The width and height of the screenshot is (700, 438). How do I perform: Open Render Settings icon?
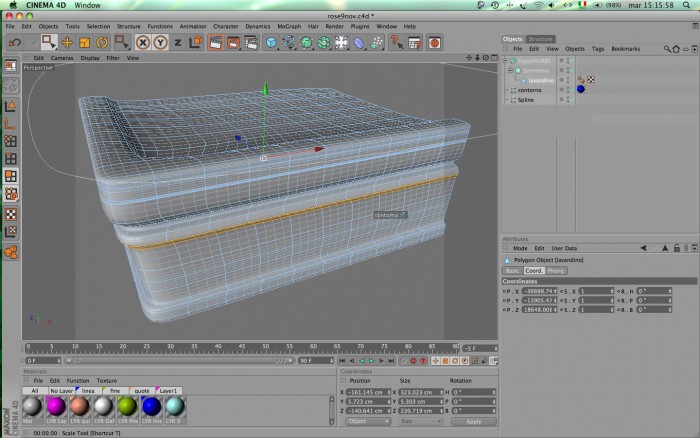pyautogui.click(x=251, y=43)
